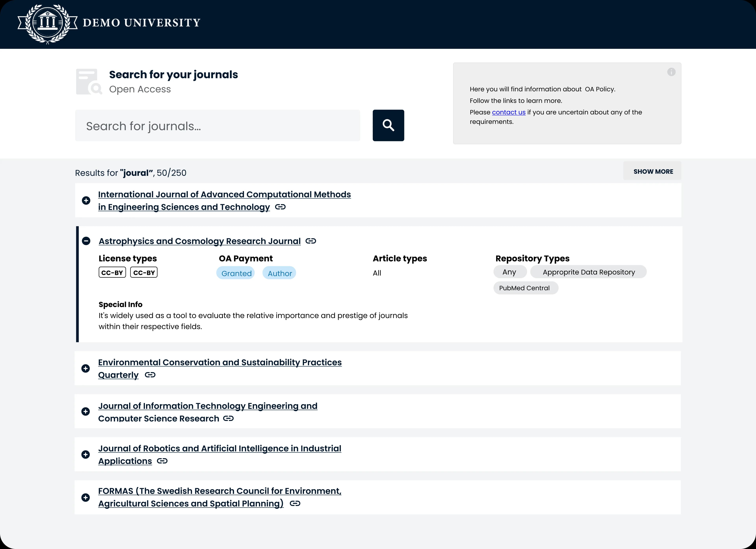Click the first CC-BY license badge
This screenshot has width=756, height=549.
click(112, 272)
